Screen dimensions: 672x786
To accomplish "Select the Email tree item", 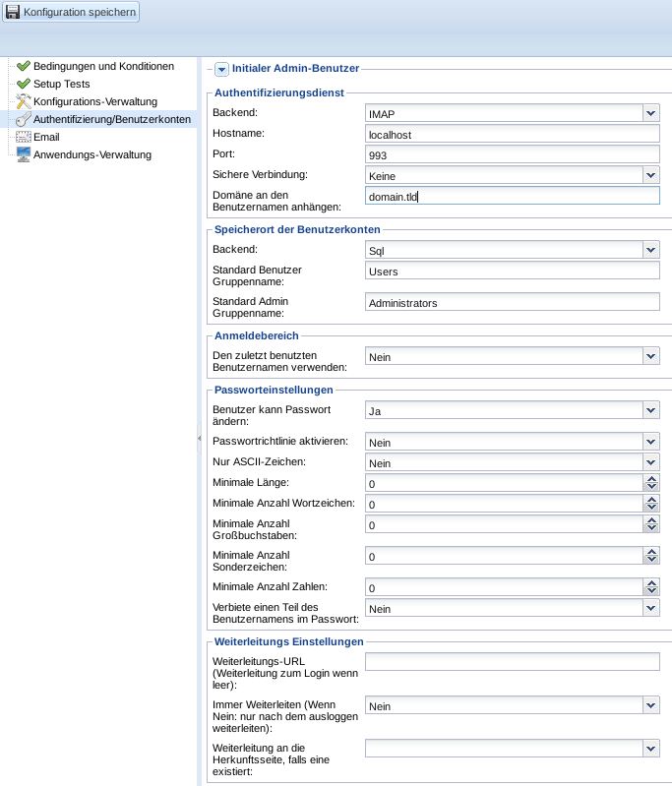I will (46, 137).
